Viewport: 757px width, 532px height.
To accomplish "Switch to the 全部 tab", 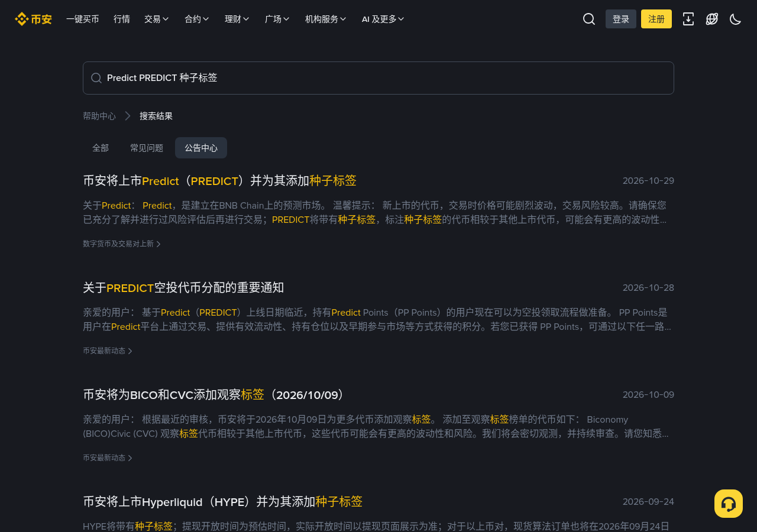I will [x=101, y=148].
